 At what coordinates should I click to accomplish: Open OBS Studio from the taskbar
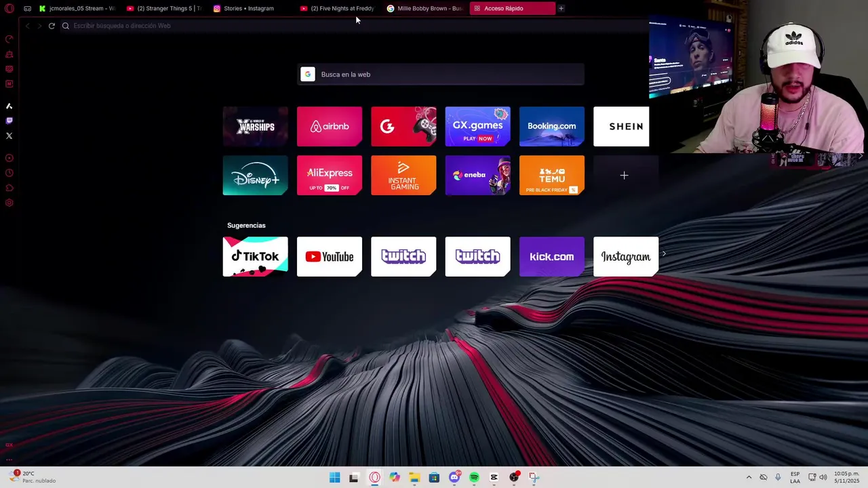(x=514, y=477)
